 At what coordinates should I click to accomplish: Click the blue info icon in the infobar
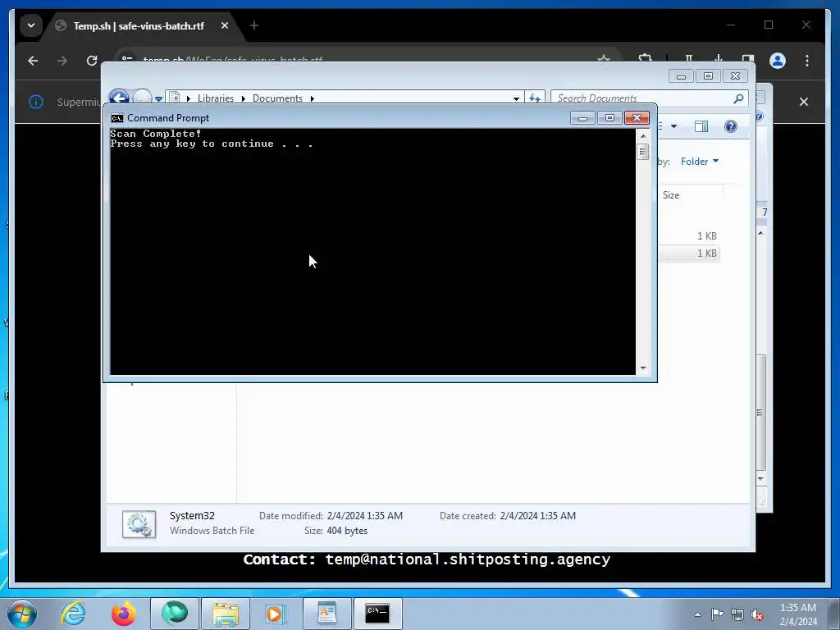36,101
